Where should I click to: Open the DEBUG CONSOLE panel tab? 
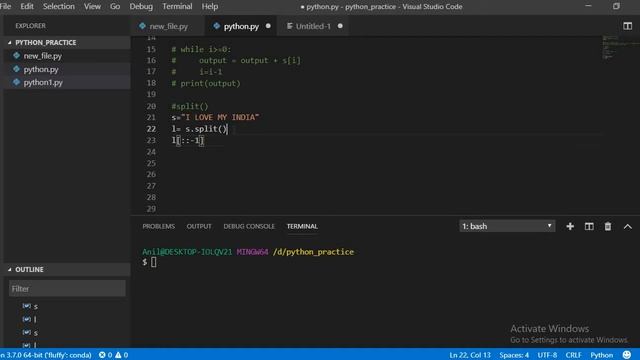249,226
